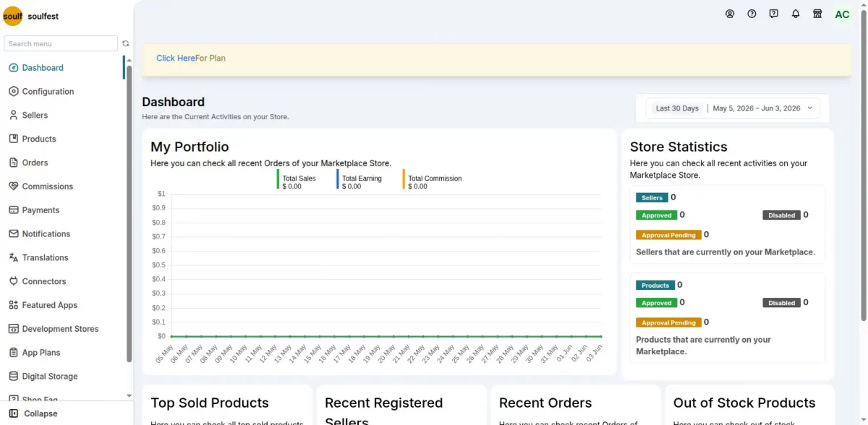The height and width of the screenshot is (425, 868).
Task: Click the Translations language icon
Action: (13, 258)
